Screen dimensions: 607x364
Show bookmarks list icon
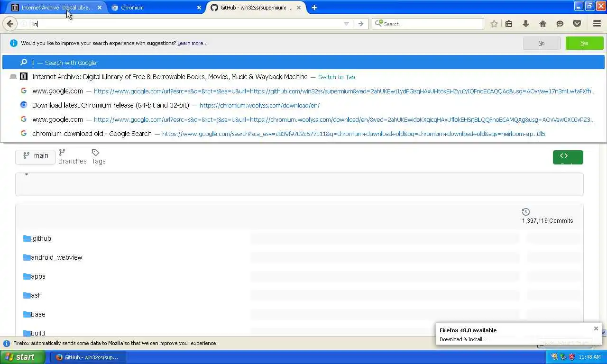pos(509,24)
